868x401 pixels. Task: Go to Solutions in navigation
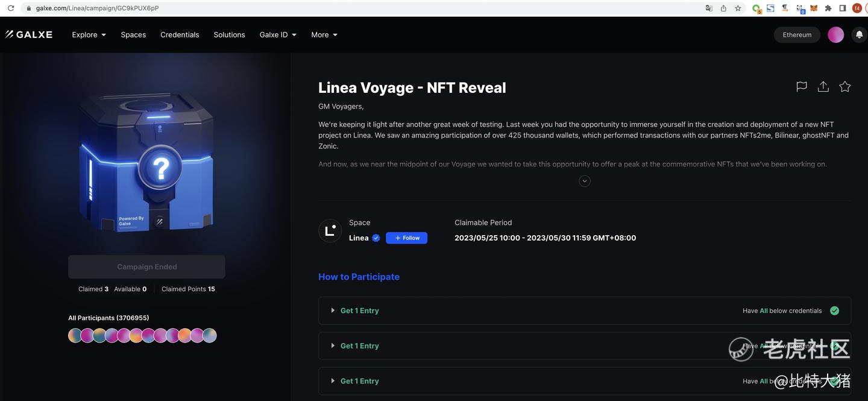point(229,35)
